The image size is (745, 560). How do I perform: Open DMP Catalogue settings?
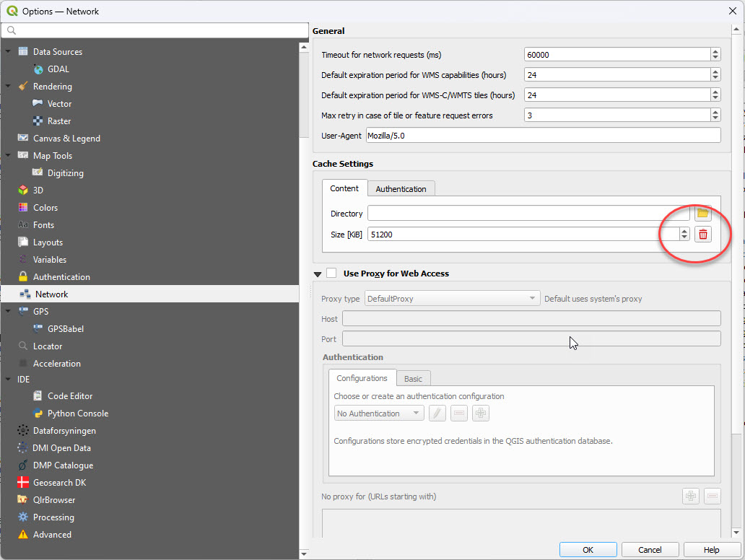63,465
